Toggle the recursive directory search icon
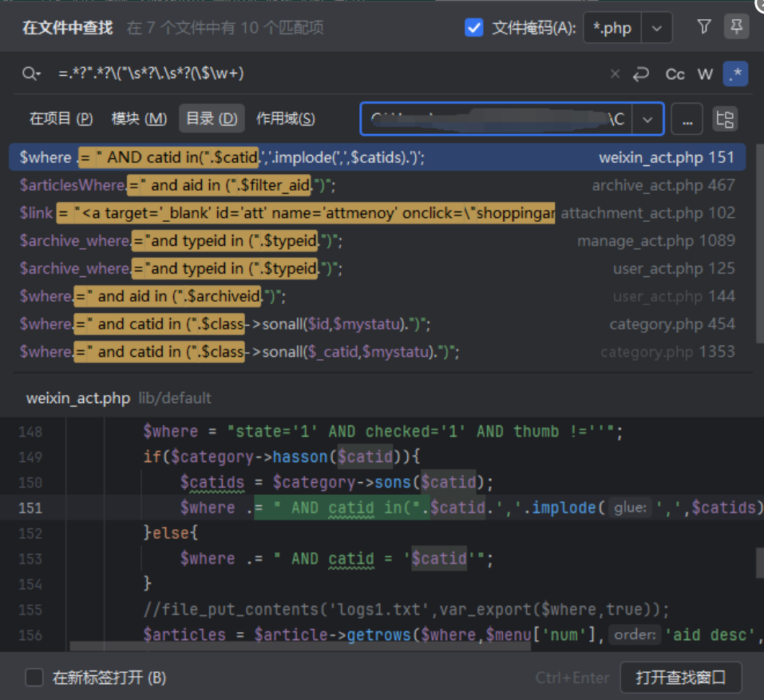 point(725,119)
